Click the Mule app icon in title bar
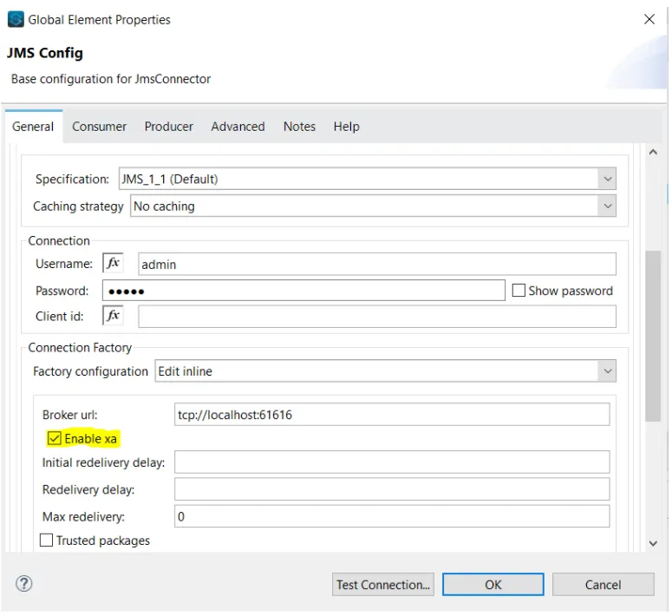The height and width of the screenshot is (616, 672). [16, 19]
